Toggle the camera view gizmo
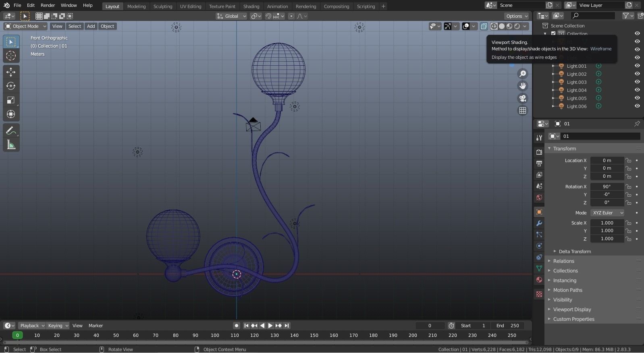Viewport: 644px width, 353px height. [523, 98]
